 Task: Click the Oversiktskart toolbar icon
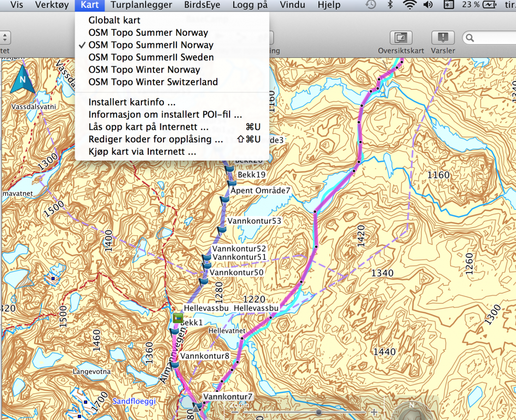pyautogui.click(x=400, y=38)
